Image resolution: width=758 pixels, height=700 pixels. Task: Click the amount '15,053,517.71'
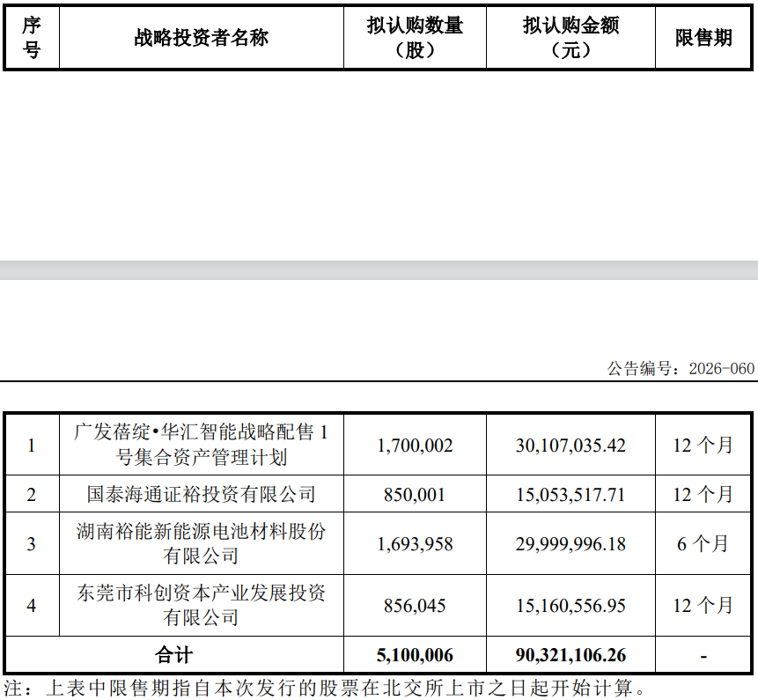point(570,495)
